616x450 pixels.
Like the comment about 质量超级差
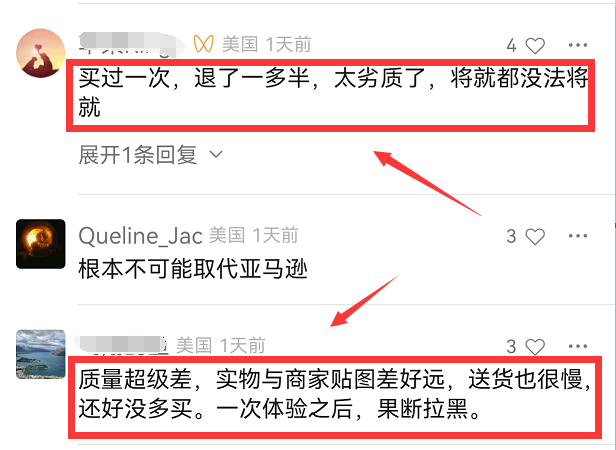[x=535, y=347]
